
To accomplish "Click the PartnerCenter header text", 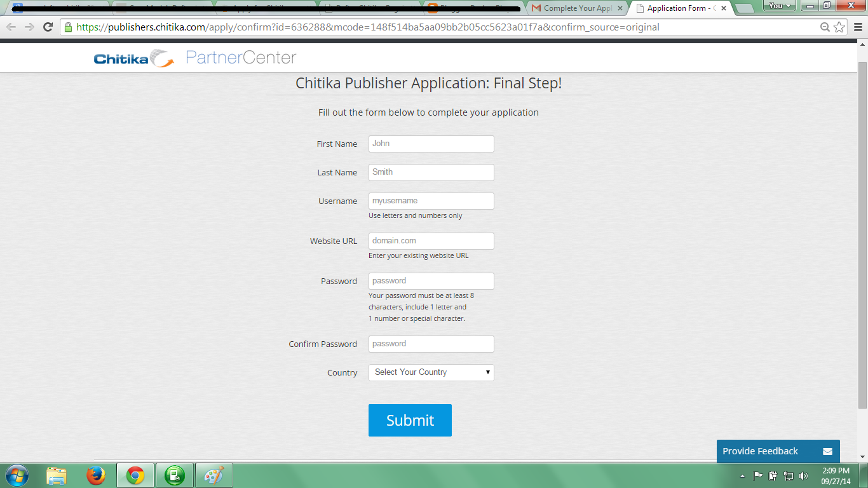I will pyautogui.click(x=241, y=58).
